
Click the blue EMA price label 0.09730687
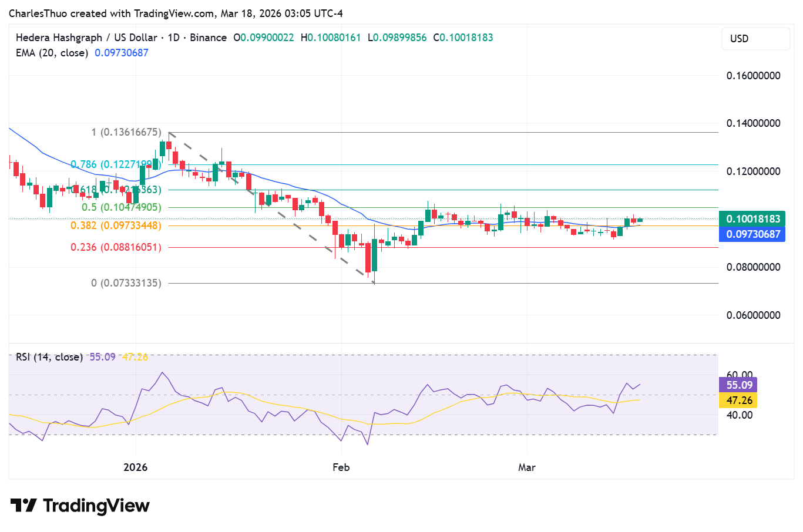[x=752, y=234]
